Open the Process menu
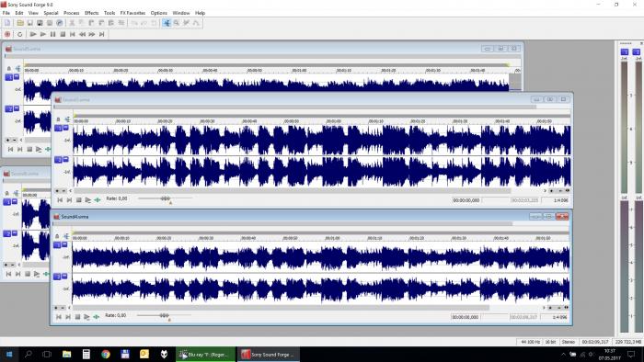Viewport: 644px width, 362px height. 71,13
